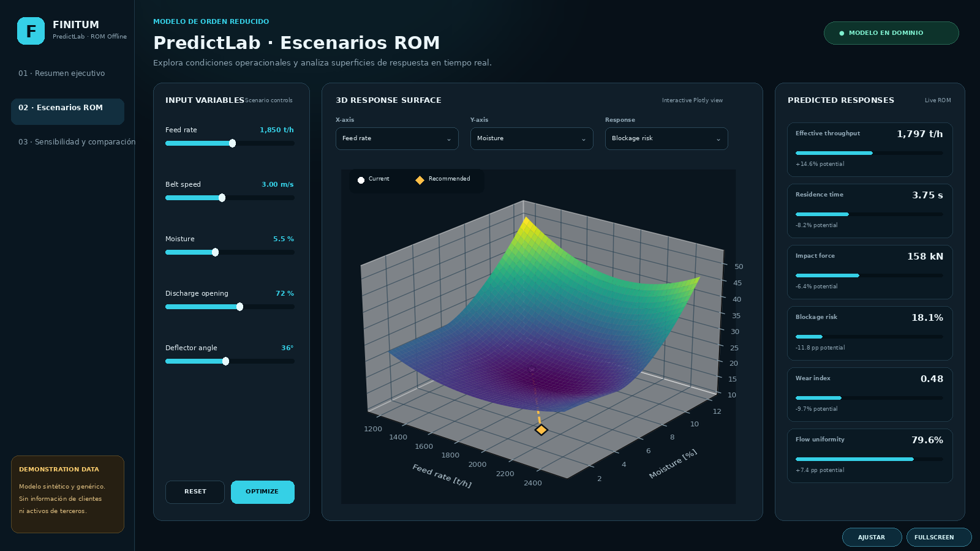The image size is (980, 551).
Task: Click the 'PREDICTED RESPONSES' panel title
Action: pyautogui.click(x=841, y=100)
